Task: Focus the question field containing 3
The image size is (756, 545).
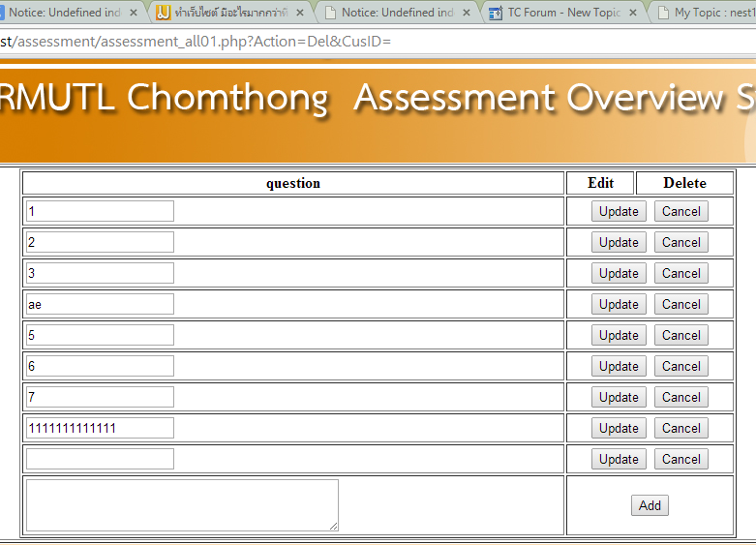Action: [x=100, y=273]
